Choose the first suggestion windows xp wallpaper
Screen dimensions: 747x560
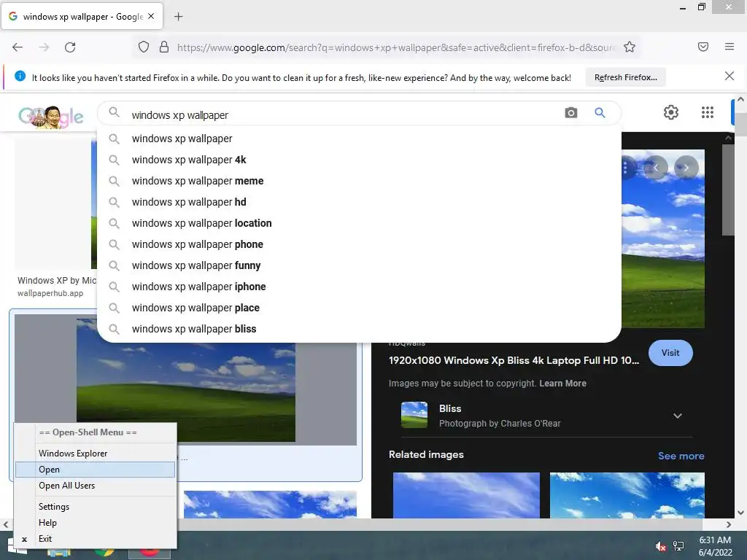pyautogui.click(x=358, y=139)
